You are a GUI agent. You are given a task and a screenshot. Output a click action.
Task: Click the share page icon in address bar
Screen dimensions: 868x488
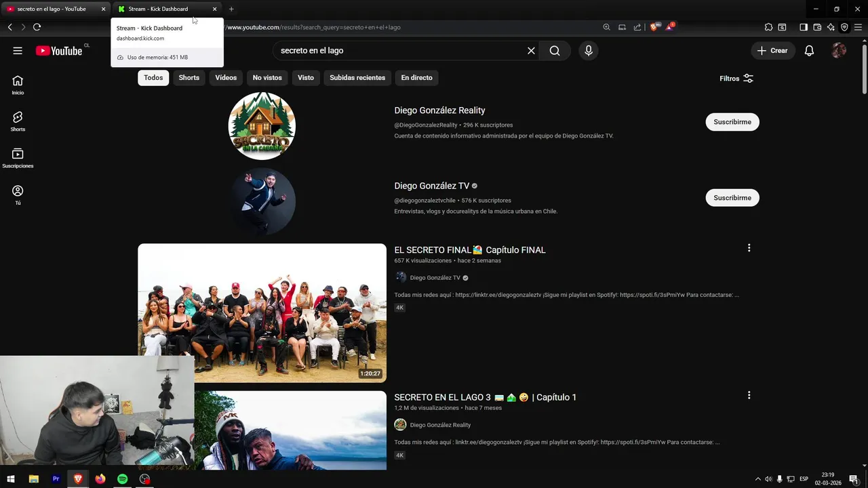(637, 27)
